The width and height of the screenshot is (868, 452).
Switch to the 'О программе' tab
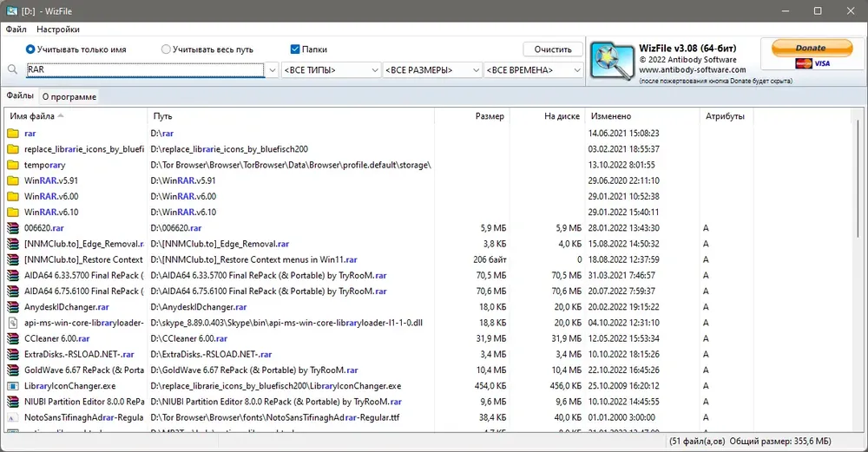(69, 97)
